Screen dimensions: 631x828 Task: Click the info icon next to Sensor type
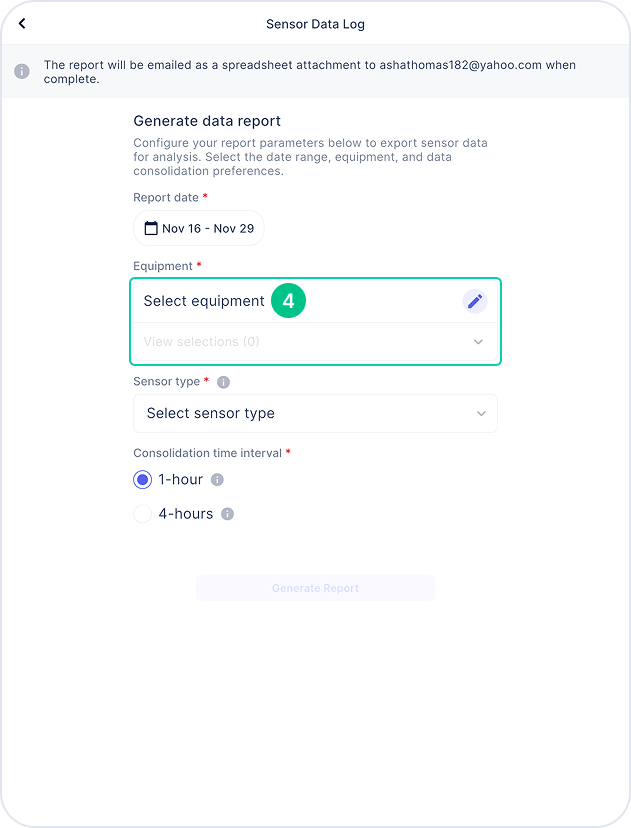click(x=223, y=382)
